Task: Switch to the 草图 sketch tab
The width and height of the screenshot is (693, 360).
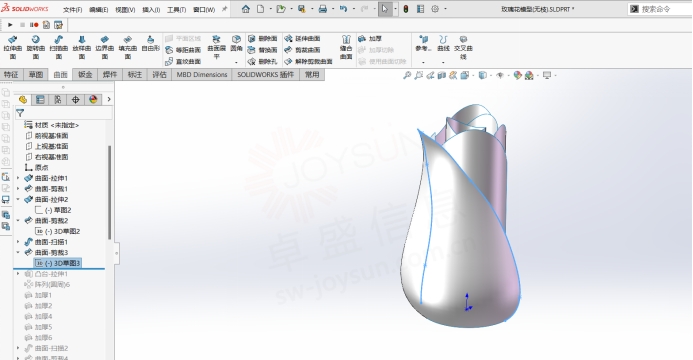Action: [x=36, y=75]
